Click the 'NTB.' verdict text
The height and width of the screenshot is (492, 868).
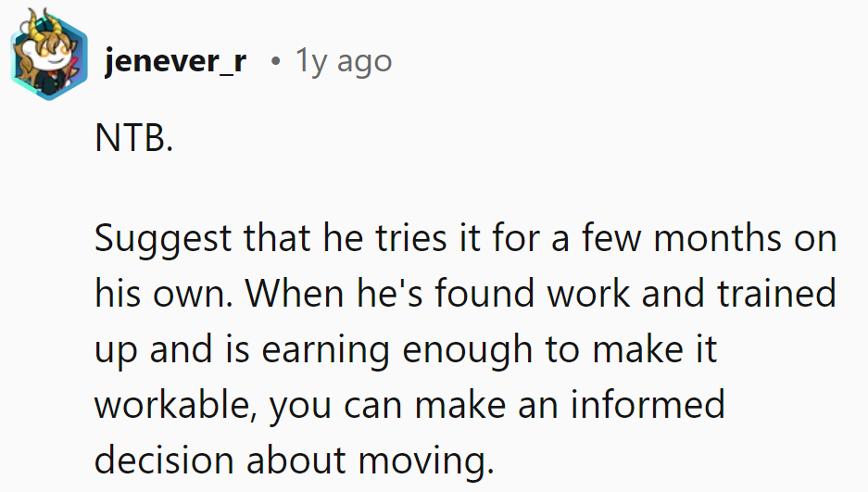pyautogui.click(x=134, y=137)
